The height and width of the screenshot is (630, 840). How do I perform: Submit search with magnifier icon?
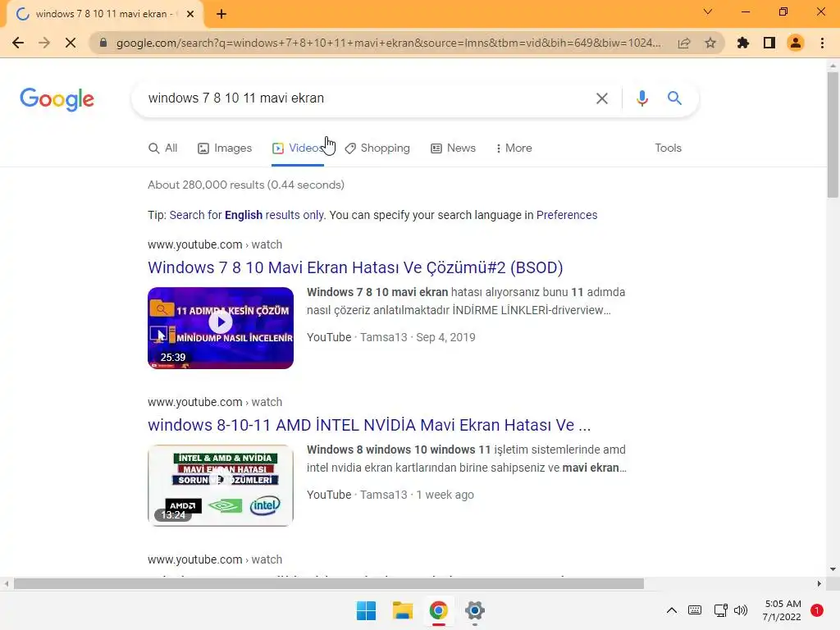point(674,98)
